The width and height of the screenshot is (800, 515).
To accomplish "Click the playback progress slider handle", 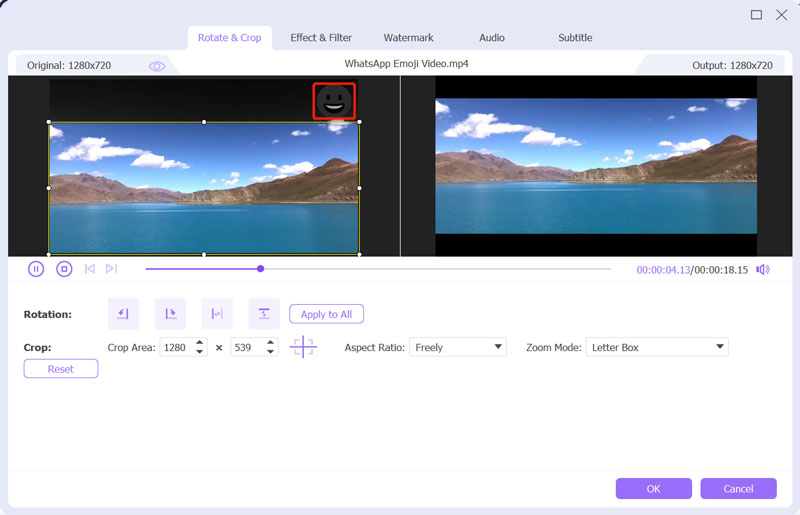I will [x=260, y=268].
